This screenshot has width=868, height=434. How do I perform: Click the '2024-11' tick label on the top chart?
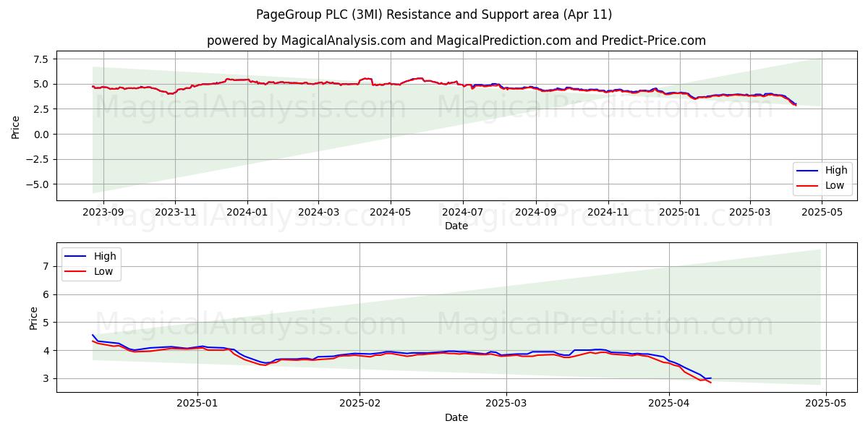coord(608,212)
